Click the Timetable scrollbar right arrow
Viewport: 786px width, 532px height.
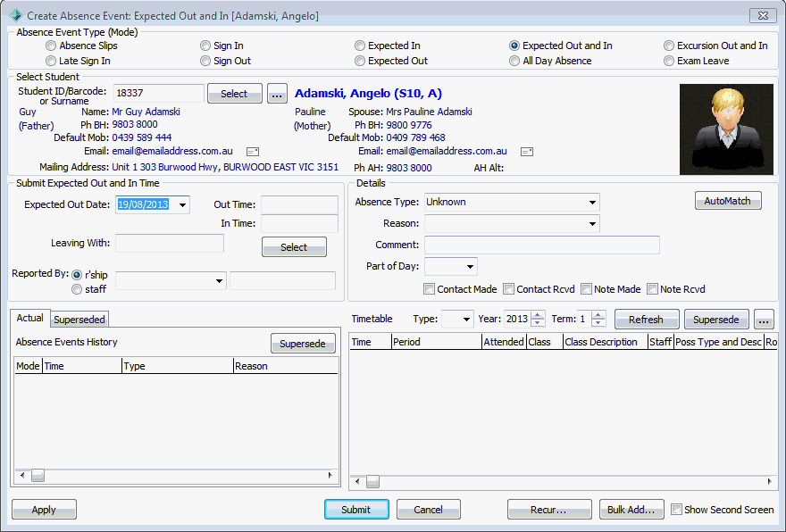tap(769, 481)
